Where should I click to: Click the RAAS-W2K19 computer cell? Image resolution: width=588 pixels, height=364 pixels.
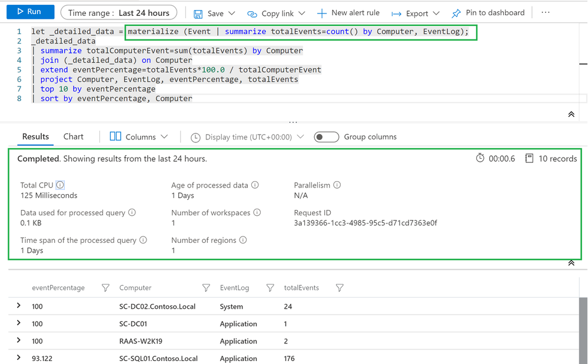point(141,341)
